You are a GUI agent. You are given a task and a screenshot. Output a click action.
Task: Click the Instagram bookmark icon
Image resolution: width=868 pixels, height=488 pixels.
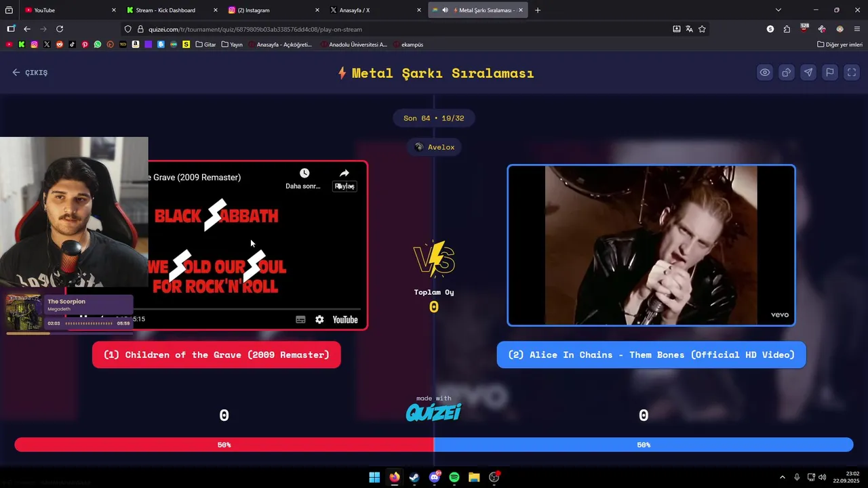coord(34,45)
